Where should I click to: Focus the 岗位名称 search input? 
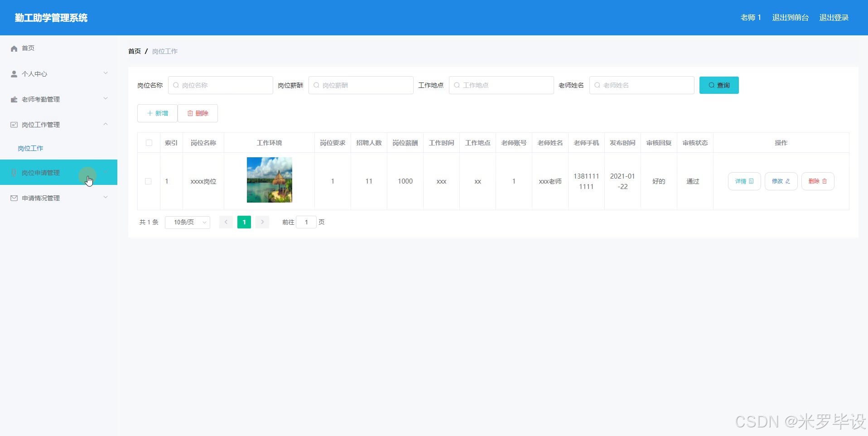click(x=221, y=85)
